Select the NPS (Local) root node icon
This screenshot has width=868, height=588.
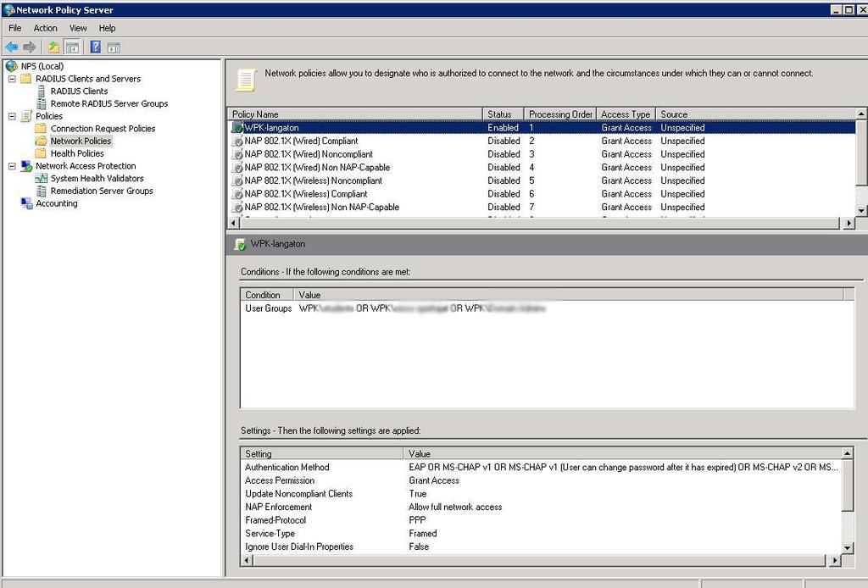coord(12,66)
